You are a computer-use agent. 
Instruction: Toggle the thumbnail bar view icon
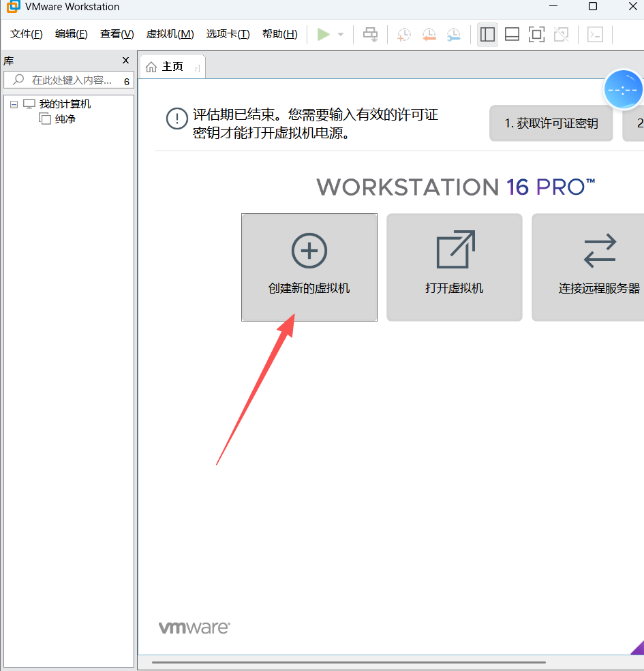click(x=512, y=34)
